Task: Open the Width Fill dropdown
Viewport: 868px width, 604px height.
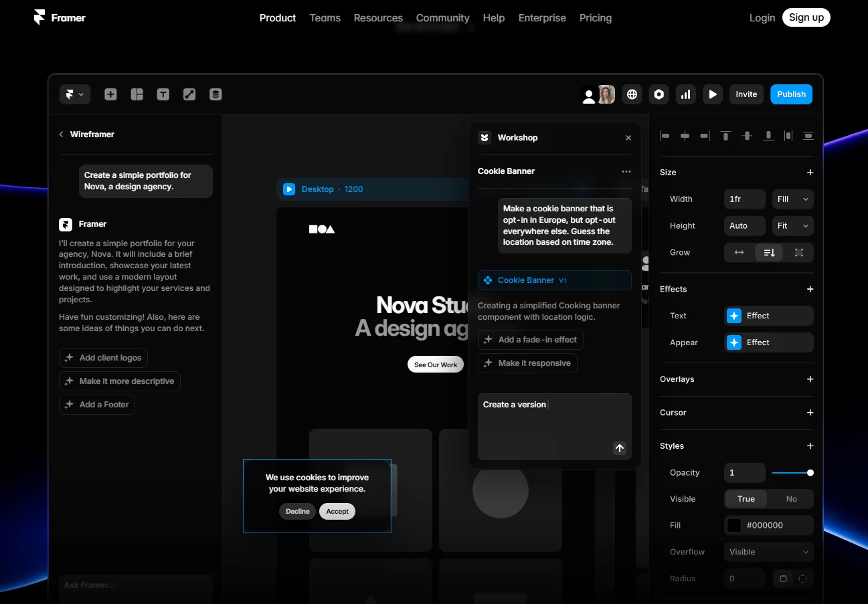Action: click(792, 199)
